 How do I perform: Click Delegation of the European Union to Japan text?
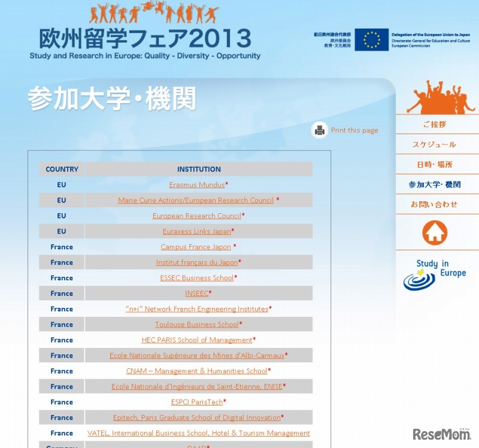click(x=431, y=35)
